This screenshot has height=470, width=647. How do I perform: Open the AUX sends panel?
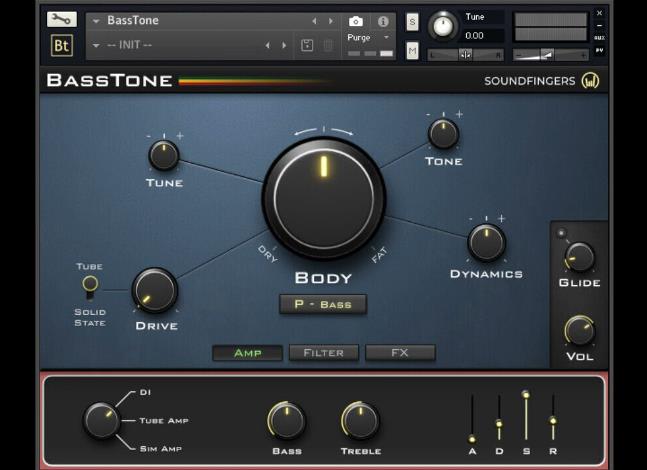600,38
